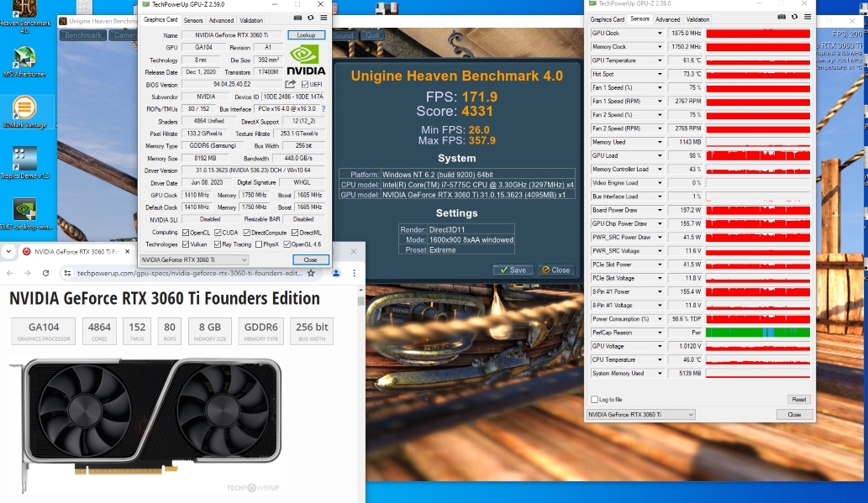Screen dimensions: 868x503
Task: Enable Log to file checkbox
Action: (x=594, y=399)
